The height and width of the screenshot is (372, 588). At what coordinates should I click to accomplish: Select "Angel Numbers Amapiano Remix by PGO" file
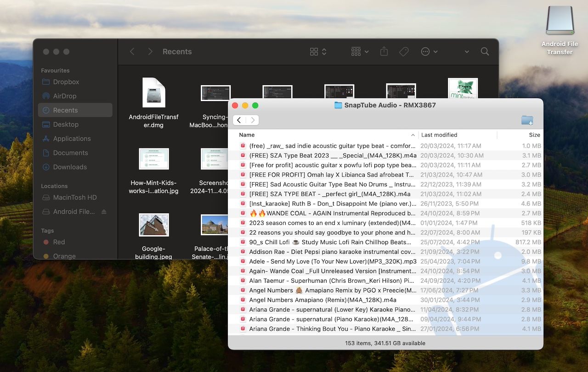(385, 291)
